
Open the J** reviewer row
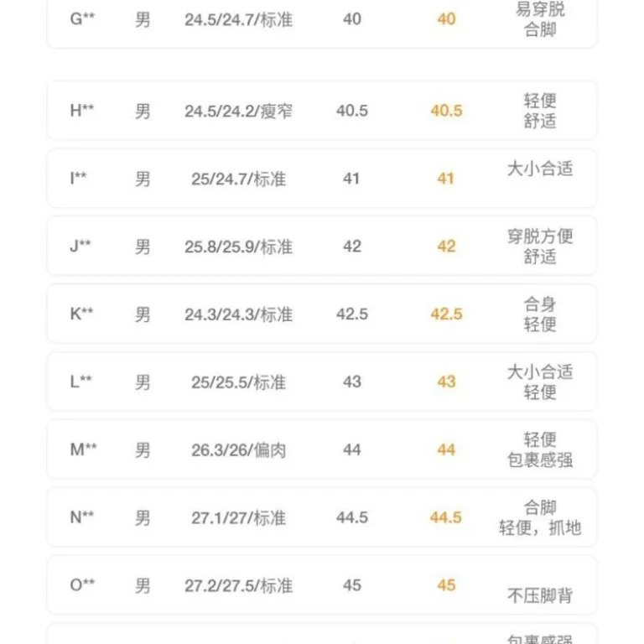tap(322, 247)
